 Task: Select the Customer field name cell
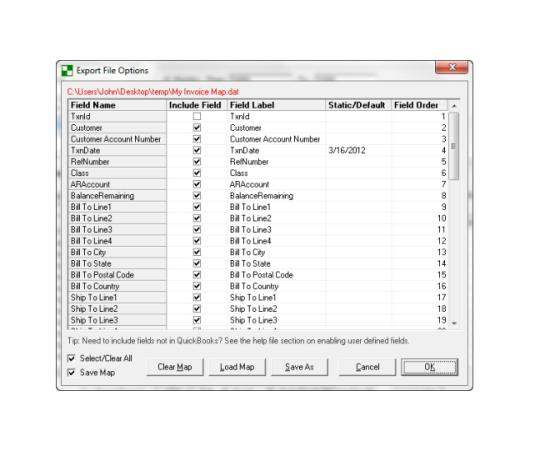click(117, 128)
